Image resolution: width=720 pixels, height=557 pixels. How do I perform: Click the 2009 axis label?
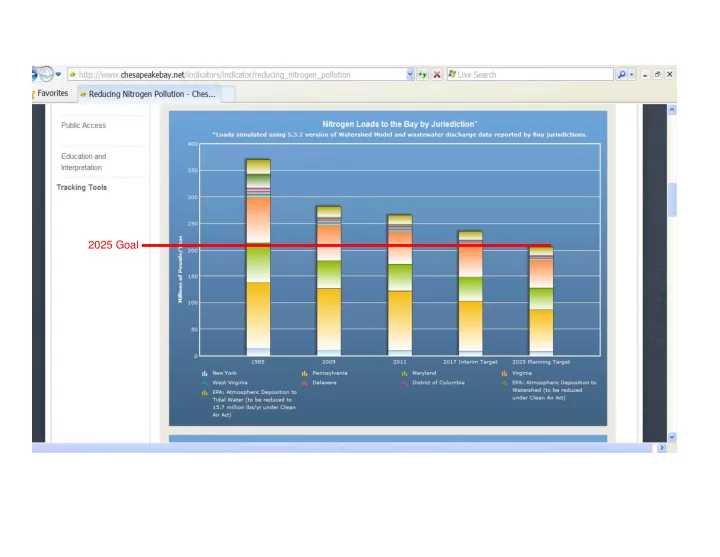[x=329, y=362]
